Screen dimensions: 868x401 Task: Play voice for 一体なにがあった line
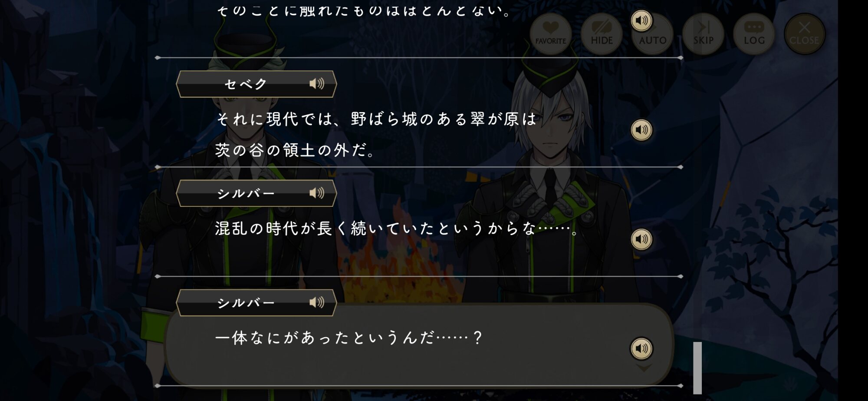click(x=641, y=348)
